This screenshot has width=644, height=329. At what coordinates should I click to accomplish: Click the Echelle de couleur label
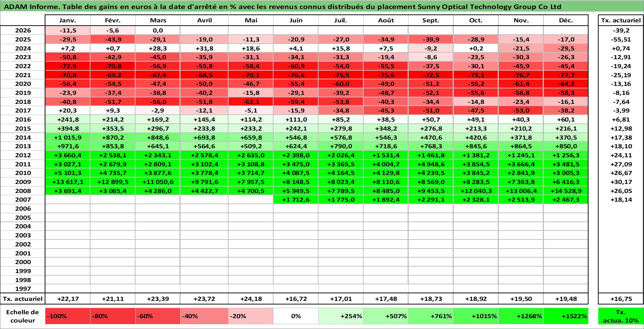point(23,316)
